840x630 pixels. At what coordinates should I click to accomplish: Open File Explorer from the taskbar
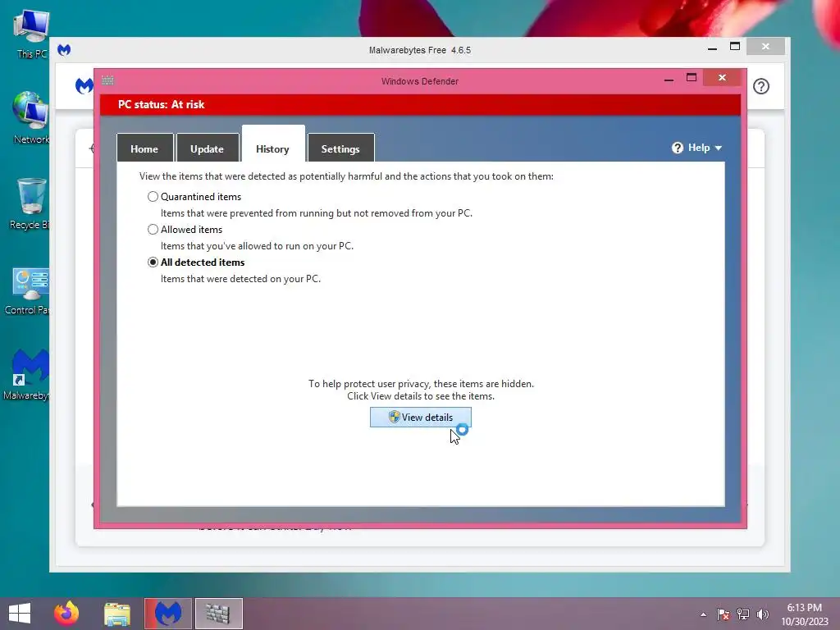(117, 614)
